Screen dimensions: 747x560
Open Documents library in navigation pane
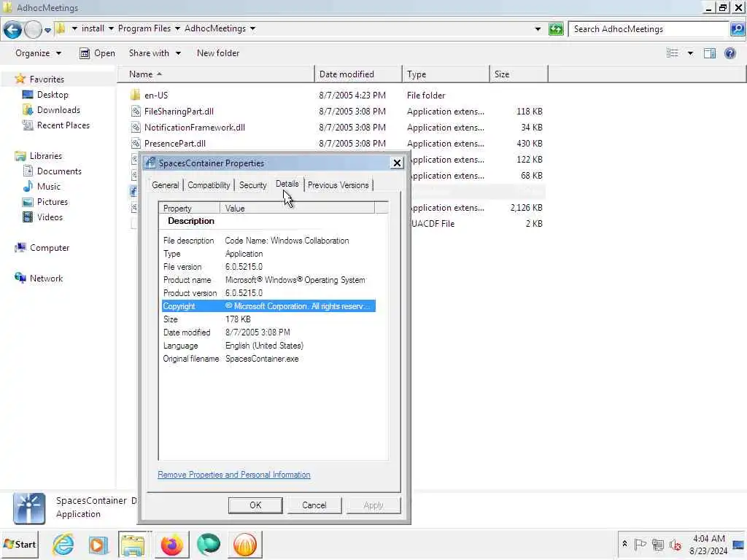point(59,171)
